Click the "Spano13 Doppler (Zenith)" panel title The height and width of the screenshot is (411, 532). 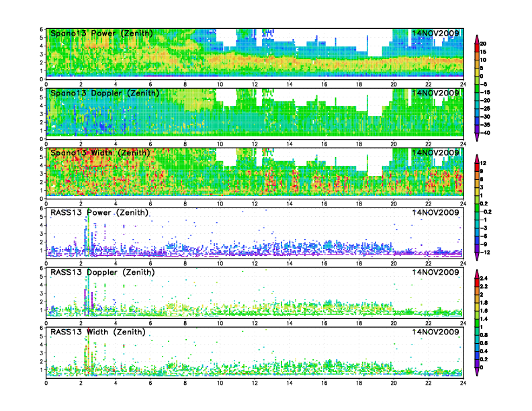point(105,93)
